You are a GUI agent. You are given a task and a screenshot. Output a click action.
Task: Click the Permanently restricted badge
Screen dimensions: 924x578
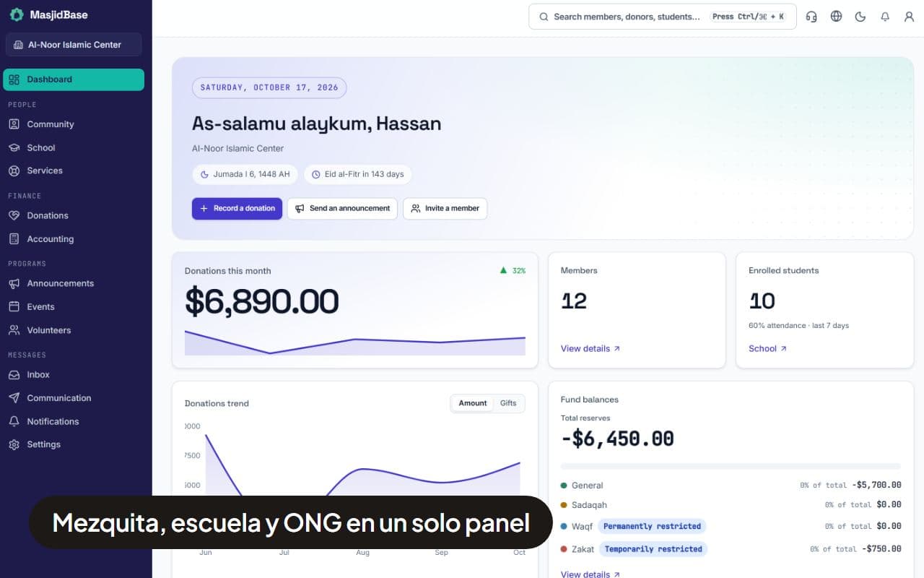click(652, 526)
